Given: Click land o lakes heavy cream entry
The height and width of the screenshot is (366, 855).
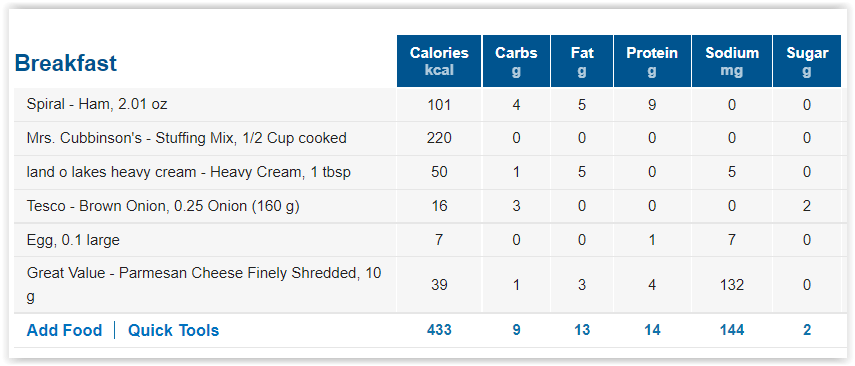Looking at the screenshot, I should click(189, 172).
